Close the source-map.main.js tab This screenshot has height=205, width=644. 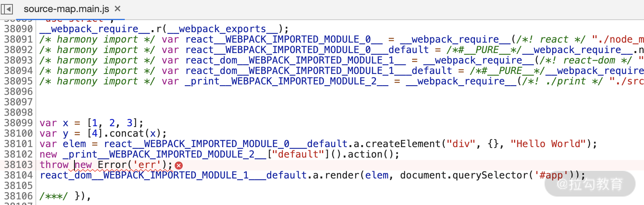coord(118,8)
